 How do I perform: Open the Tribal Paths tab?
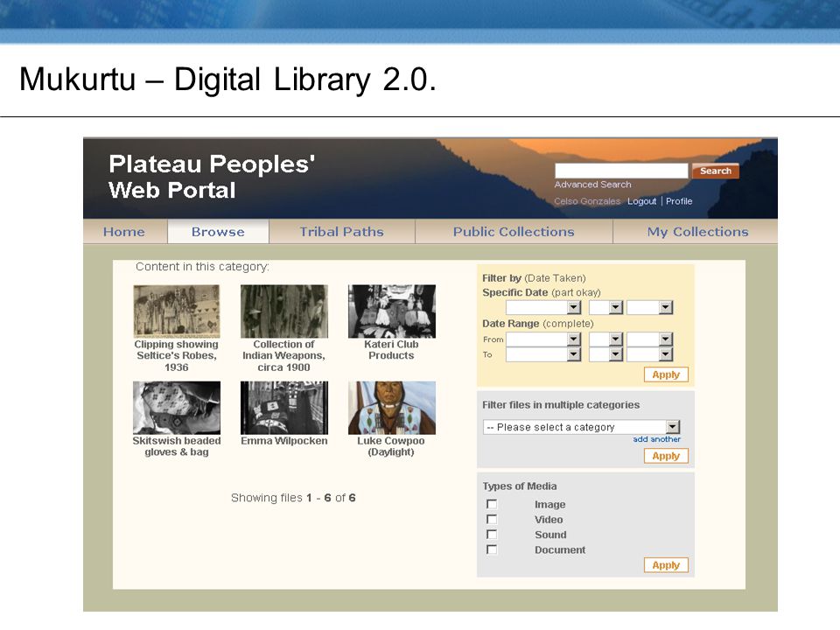coord(342,231)
